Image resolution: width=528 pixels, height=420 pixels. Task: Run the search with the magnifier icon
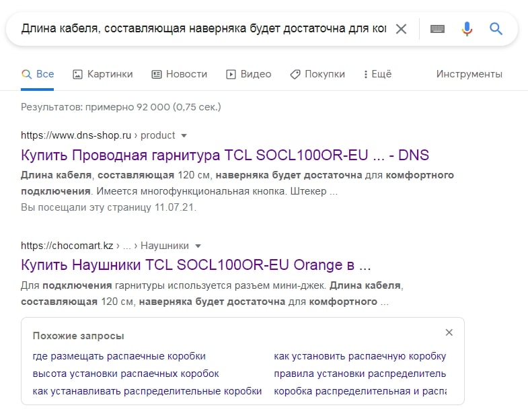point(496,29)
